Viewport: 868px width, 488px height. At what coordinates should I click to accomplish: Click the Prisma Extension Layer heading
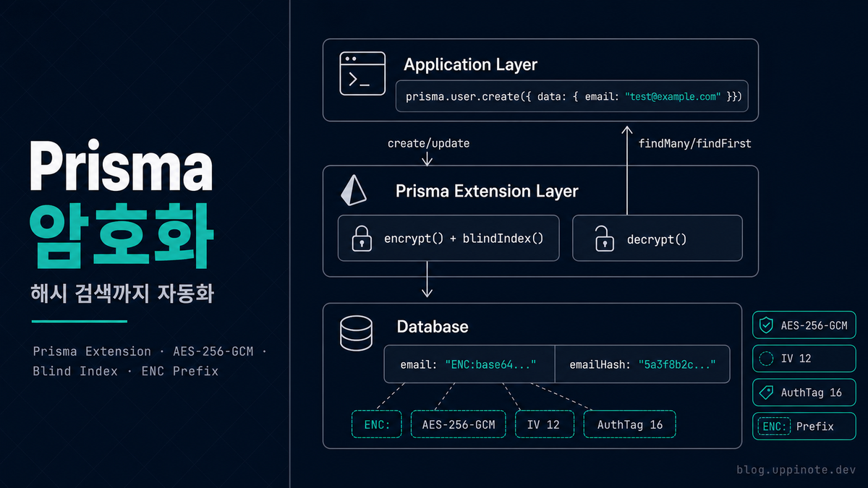pyautogui.click(x=487, y=192)
